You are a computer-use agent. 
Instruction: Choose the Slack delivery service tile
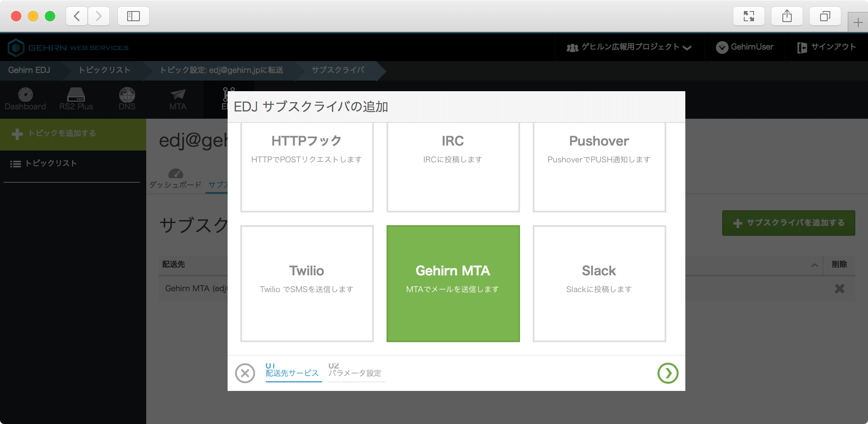pos(599,283)
